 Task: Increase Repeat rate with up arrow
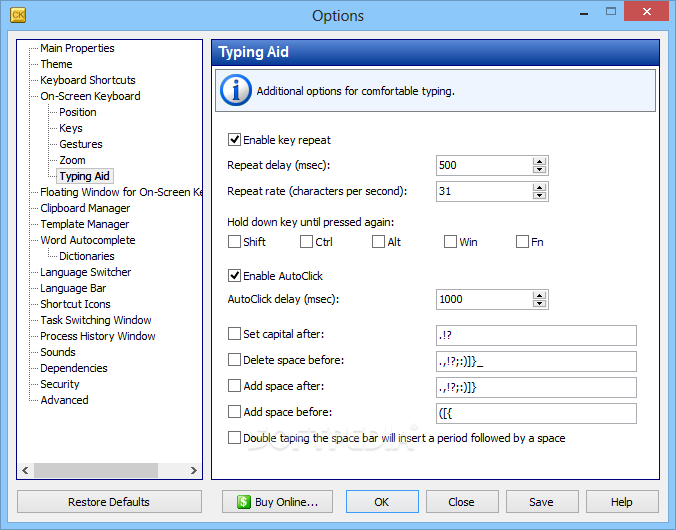coord(539,187)
